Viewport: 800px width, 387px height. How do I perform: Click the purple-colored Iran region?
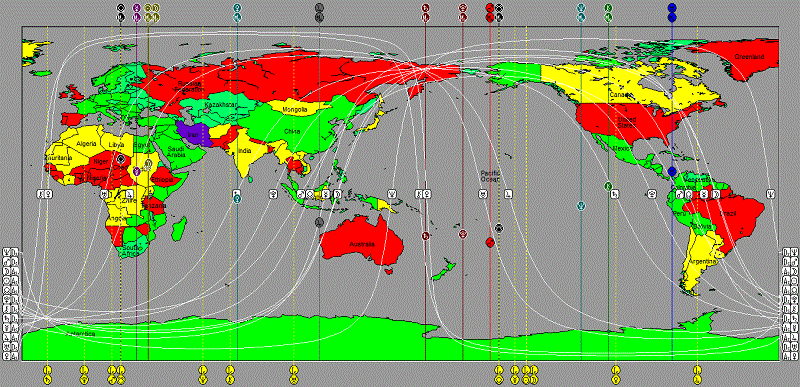click(193, 134)
